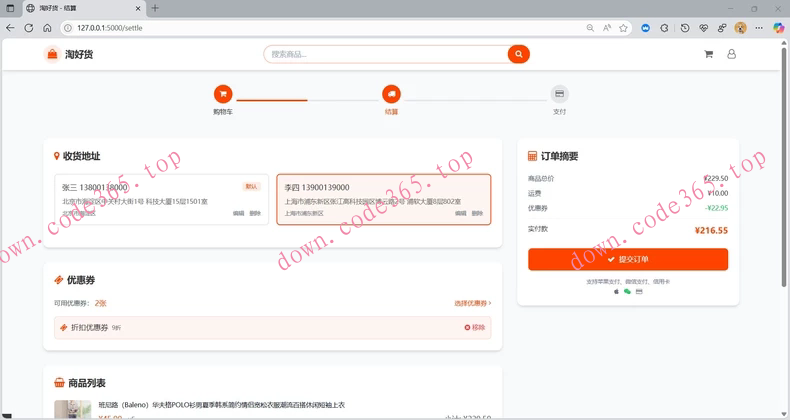Refresh the page with reload icon

(29, 28)
